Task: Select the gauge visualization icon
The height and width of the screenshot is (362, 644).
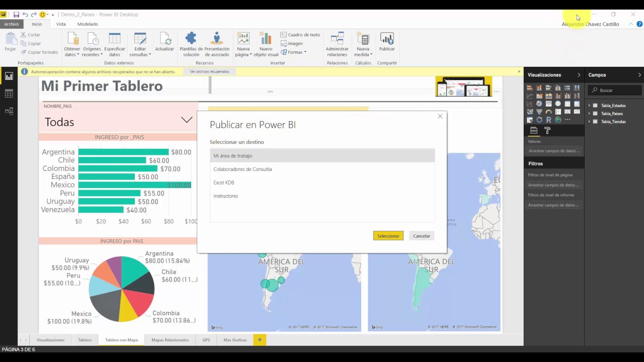Action: click(548, 112)
